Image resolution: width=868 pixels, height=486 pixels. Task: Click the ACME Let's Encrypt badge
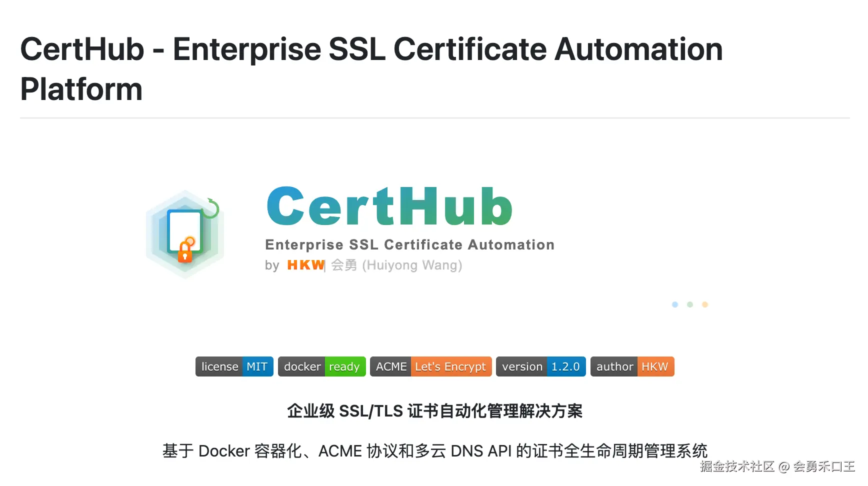430,366
